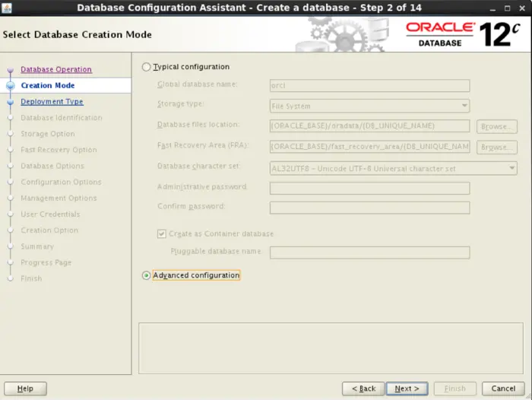Screen dimensions: 532x400
Task: Click Summary step label
Action: click(x=37, y=246)
